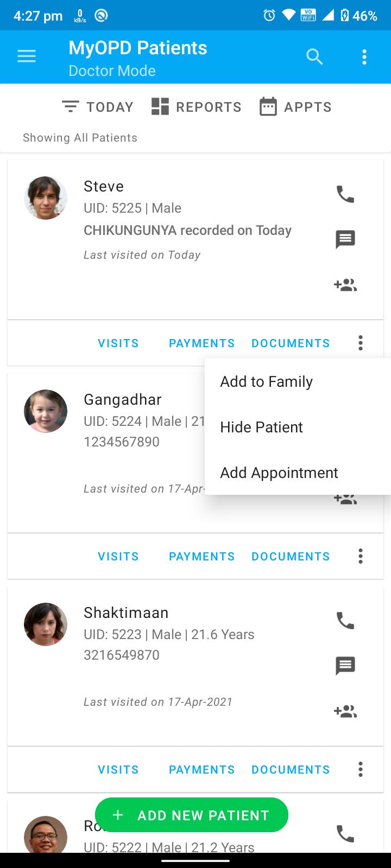Tap add-family icon on Shaktimaan's card
The height and width of the screenshot is (868, 391).
tap(345, 711)
